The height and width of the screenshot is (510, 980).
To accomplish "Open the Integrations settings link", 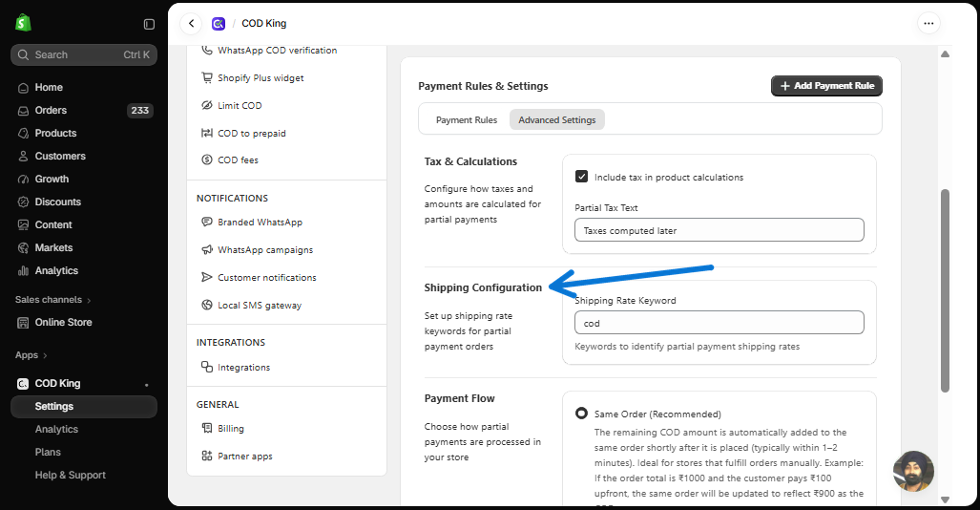I will 243,368.
